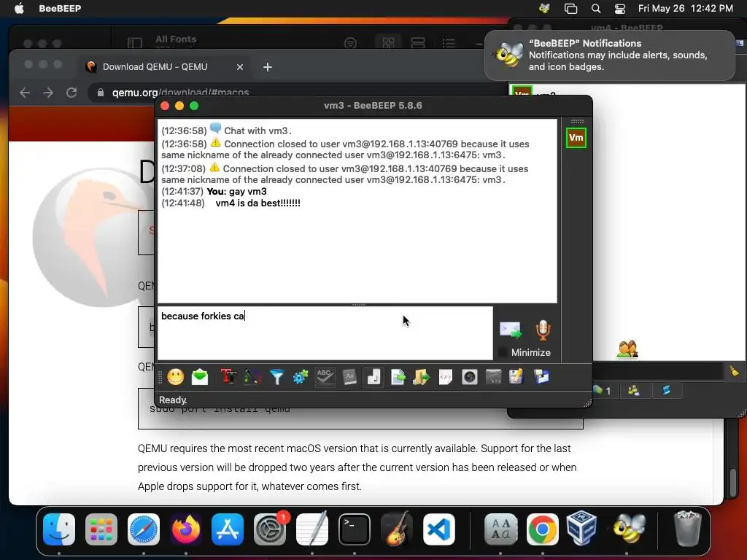
Task: Click the code snippet page icon
Action: click(446, 377)
